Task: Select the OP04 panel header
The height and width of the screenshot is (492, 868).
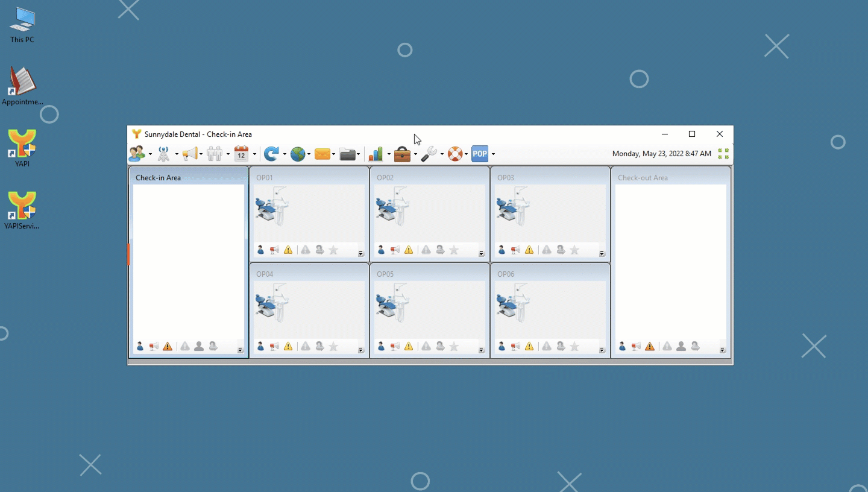Action: 309,274
